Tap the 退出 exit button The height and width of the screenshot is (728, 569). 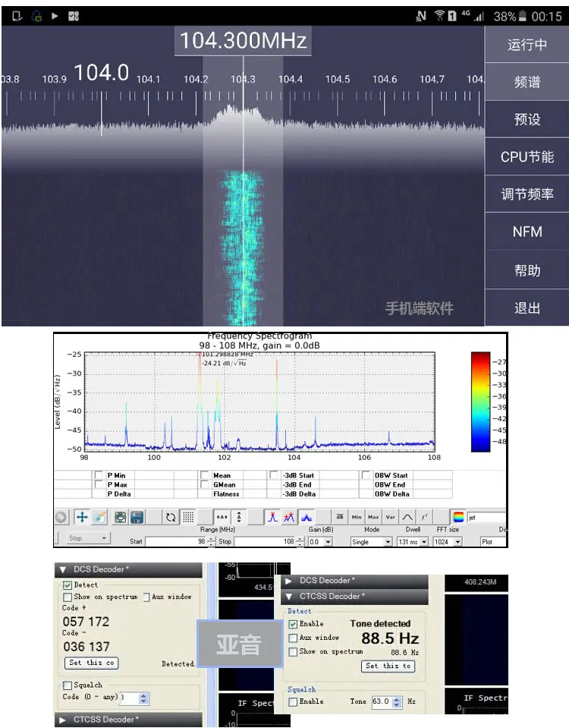(527, 307)
